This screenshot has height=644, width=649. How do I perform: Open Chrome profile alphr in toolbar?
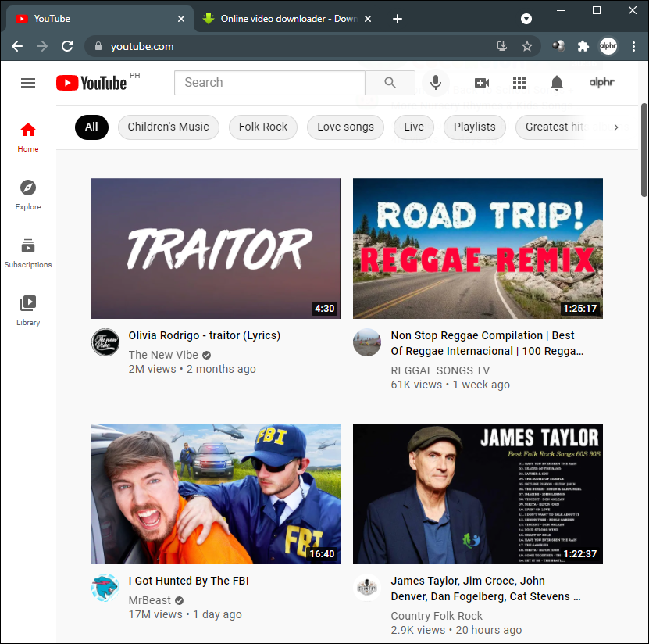(608, 46)
